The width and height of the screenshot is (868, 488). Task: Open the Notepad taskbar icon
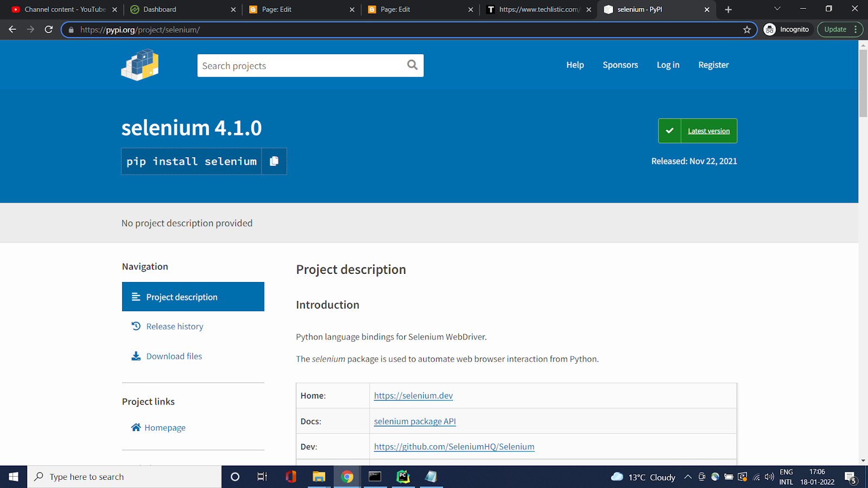coord(431,477)
